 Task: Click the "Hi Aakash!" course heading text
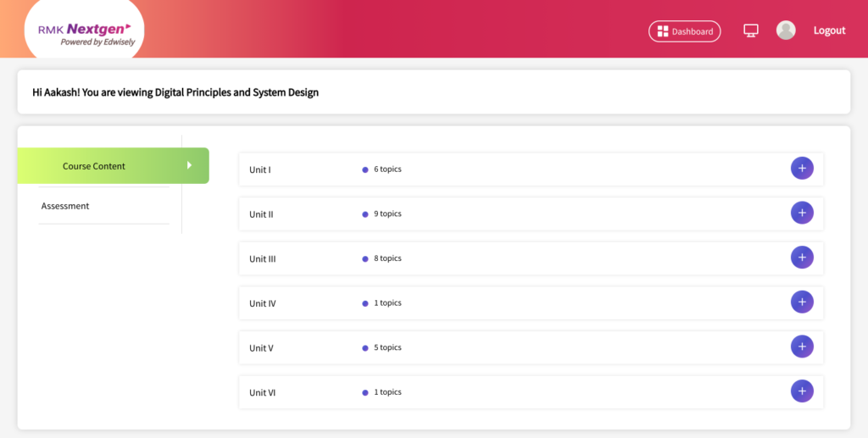[175, 92]
